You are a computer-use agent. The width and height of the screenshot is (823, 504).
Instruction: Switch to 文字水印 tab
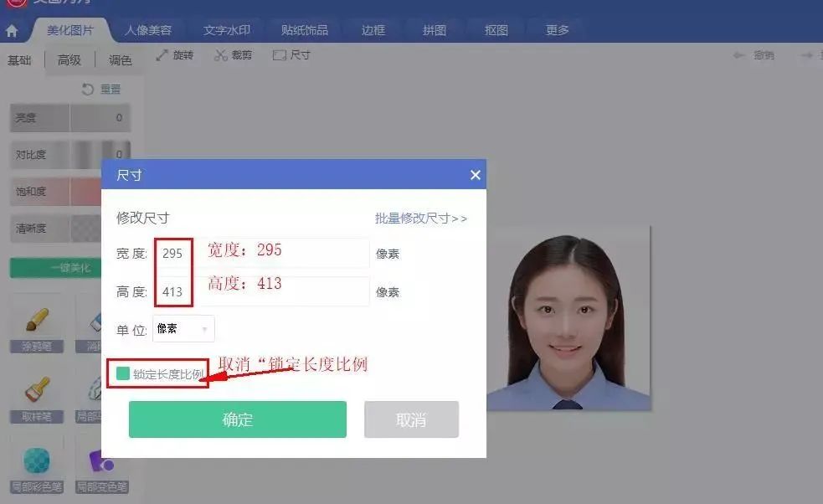coord(227,30)
